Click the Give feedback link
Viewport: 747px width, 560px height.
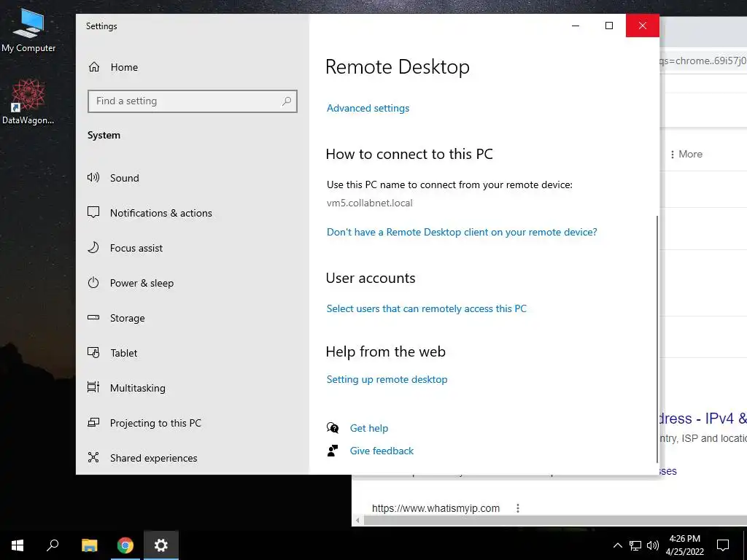[382, 451]
